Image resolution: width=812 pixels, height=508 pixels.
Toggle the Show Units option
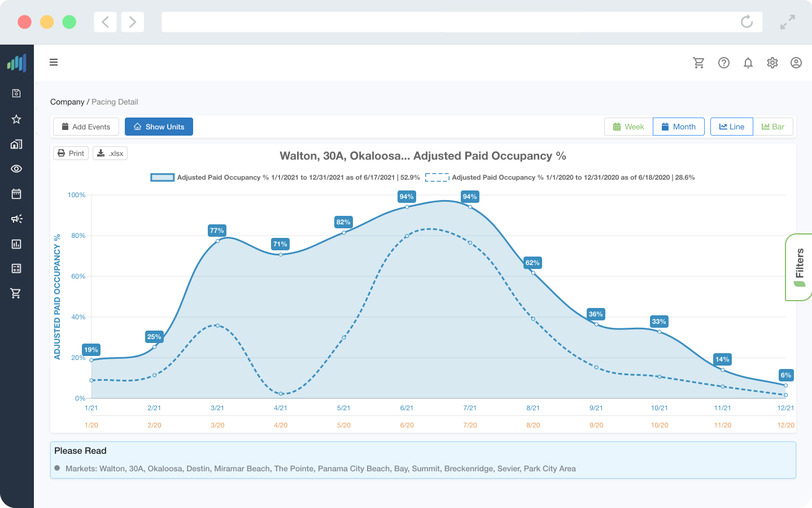click(x=159, y=127)
